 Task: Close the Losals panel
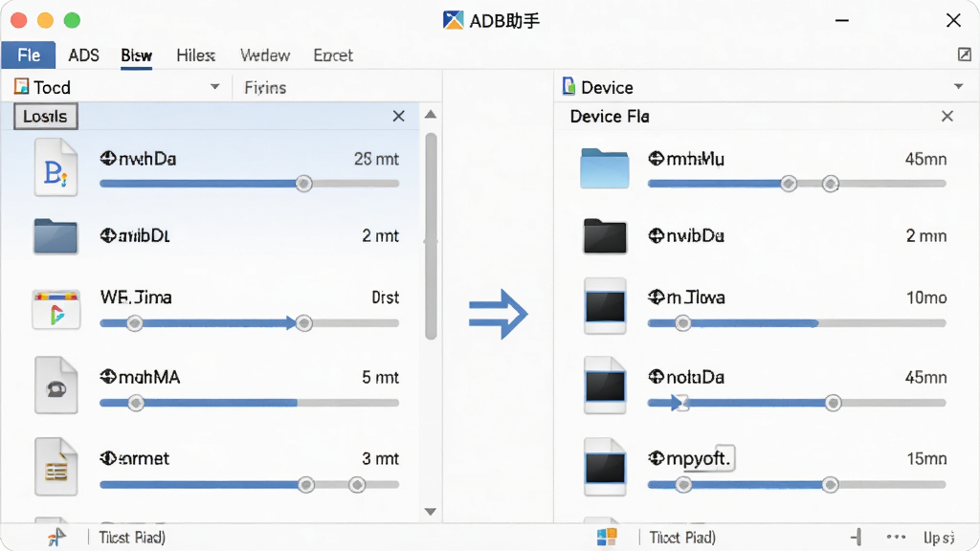[x=399, y=116]
